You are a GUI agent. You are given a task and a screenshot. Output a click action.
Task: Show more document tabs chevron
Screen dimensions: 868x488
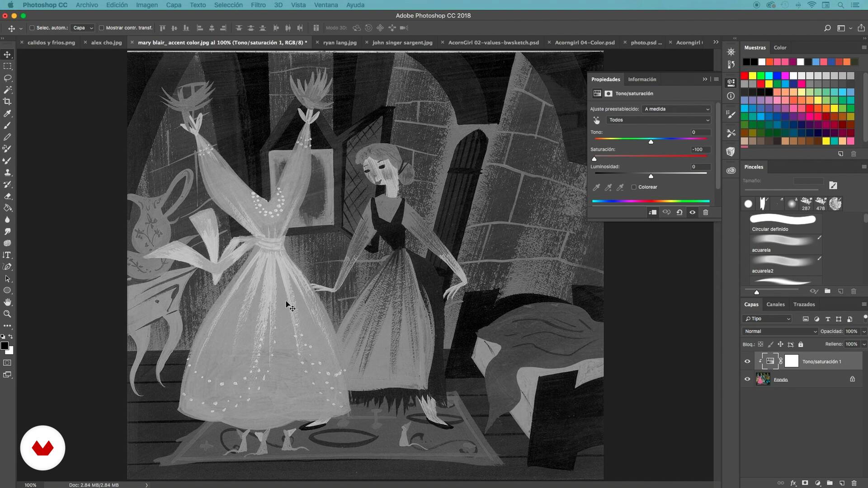pos(716,42)
